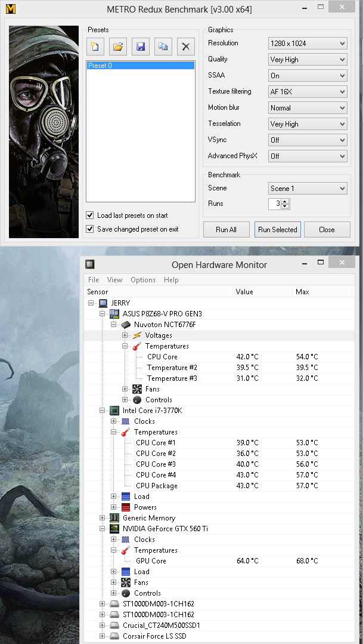Open the Options menu
This screenshot has width=363, height=644.
coord(142,280)
